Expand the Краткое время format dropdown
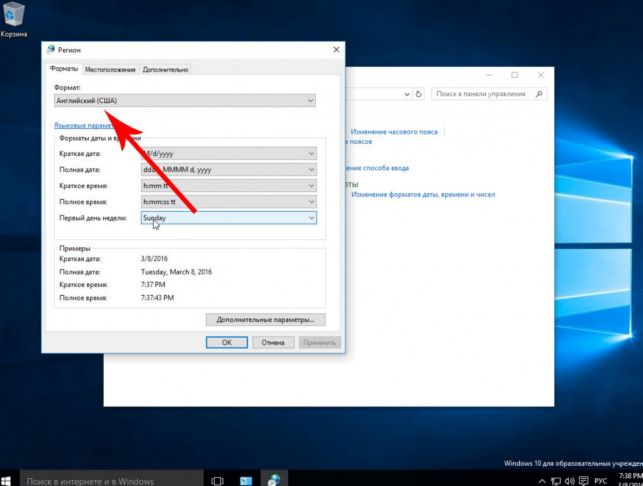Viewport: 643px width, 486px height. pos(229,185)
